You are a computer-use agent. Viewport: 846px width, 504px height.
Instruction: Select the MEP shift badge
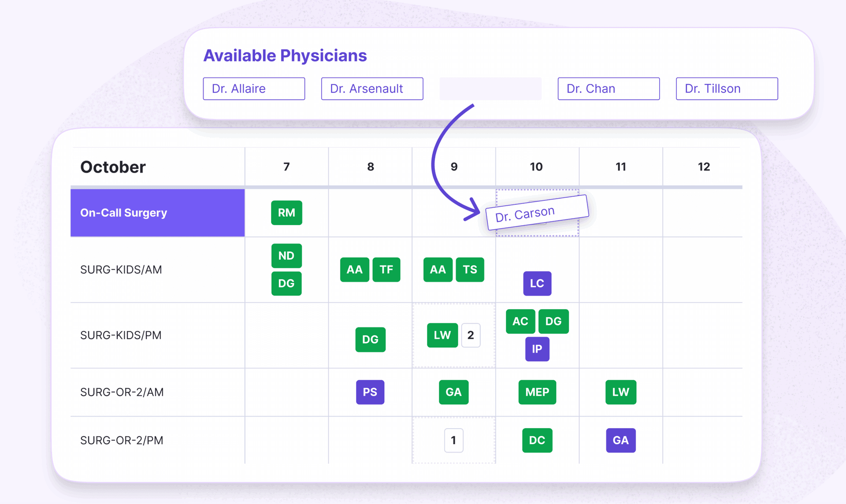(x=537, y=392)
